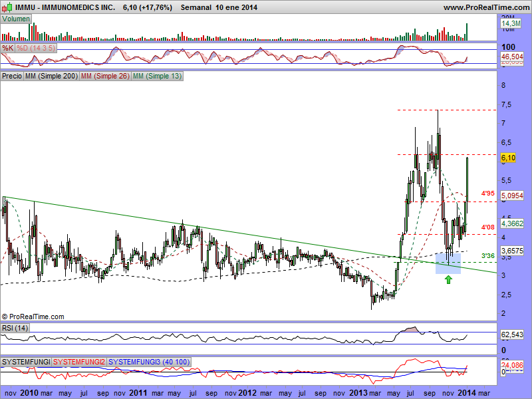Click the 5,5 level on the price scale
The height and width of the screenshot is (399, 532).
507,180
